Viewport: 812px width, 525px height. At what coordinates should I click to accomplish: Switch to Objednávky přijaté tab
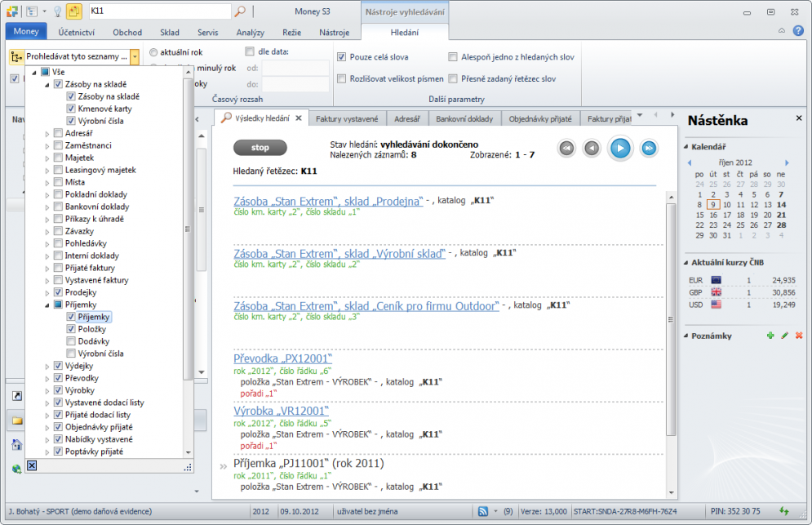(540, 118)
